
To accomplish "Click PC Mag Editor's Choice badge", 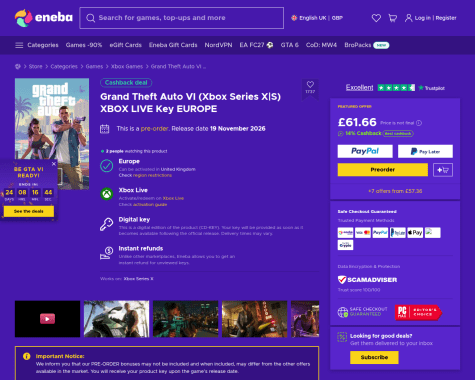I will click(418, 312).
